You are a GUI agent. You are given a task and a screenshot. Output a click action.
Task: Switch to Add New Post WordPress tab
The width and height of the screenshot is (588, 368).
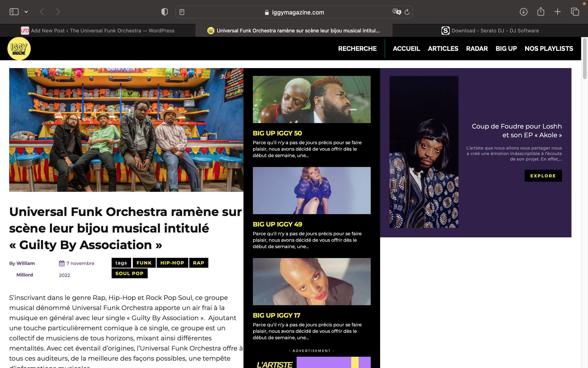click(98, 31)
